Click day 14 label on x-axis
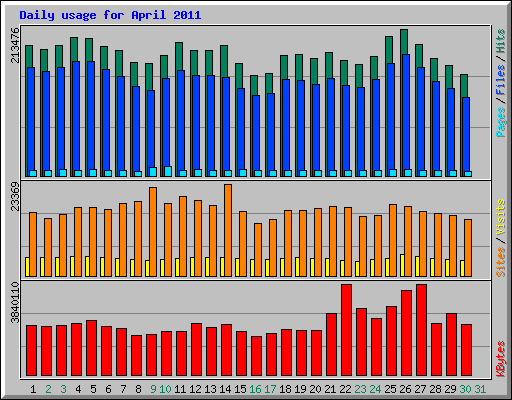Image resolution: width=512 pixels, height=400 pixels. coord(225,389)
